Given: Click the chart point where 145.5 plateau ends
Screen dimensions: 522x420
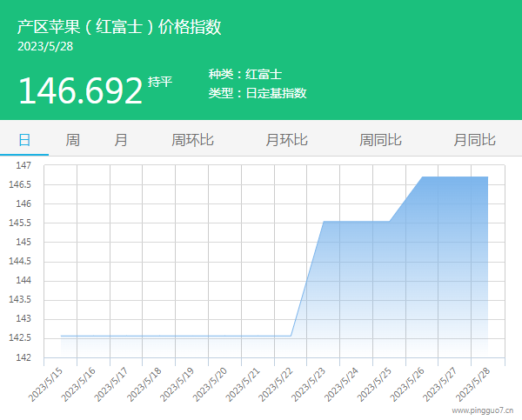Looking at the screenshot, I should (390, 221).
